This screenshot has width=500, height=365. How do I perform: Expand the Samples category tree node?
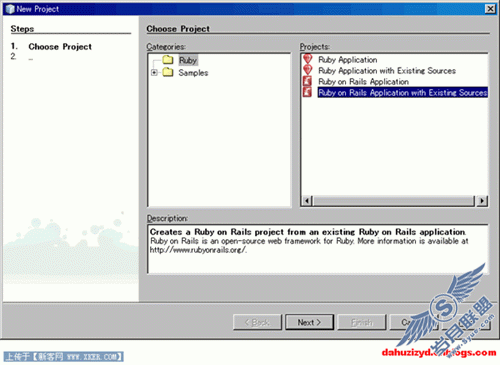(x=154, y=72)
